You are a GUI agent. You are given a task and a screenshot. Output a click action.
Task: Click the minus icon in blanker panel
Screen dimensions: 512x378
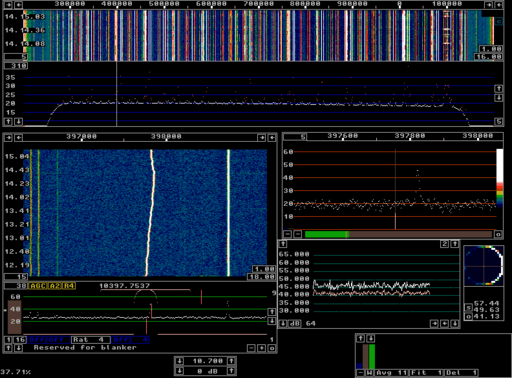click(252, 348)
